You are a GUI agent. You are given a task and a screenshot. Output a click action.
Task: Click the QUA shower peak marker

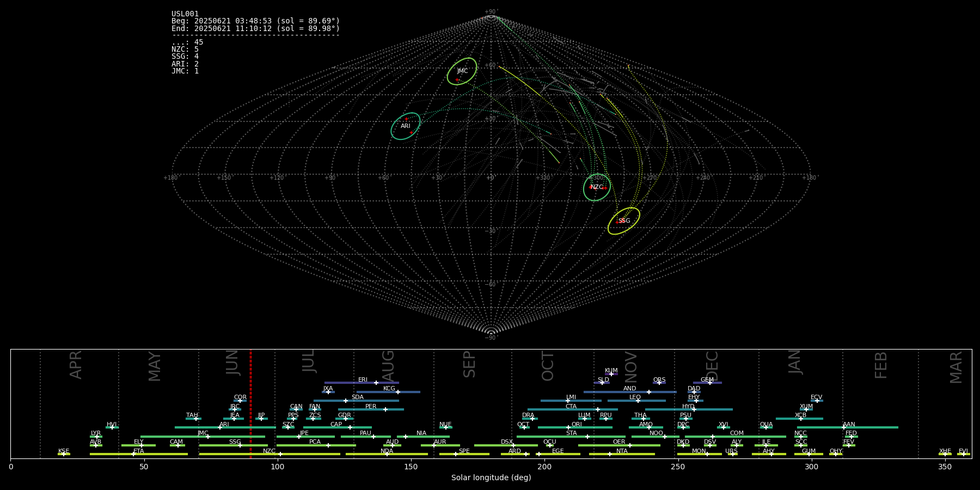click(x=766, y=427)
